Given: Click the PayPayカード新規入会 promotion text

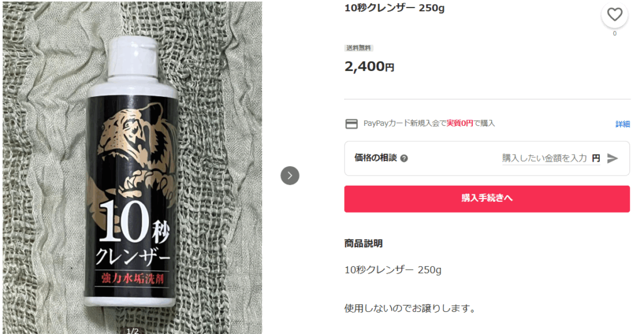Looking at the screenshot, I should point(429,123).
